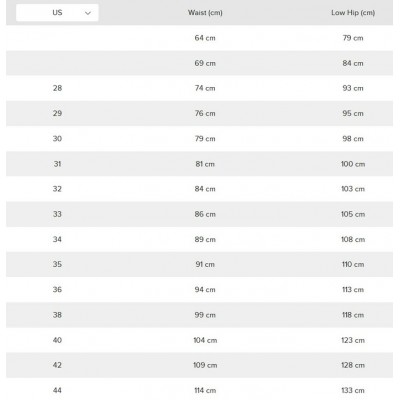Select the size 32 row label

pos(57,189)
